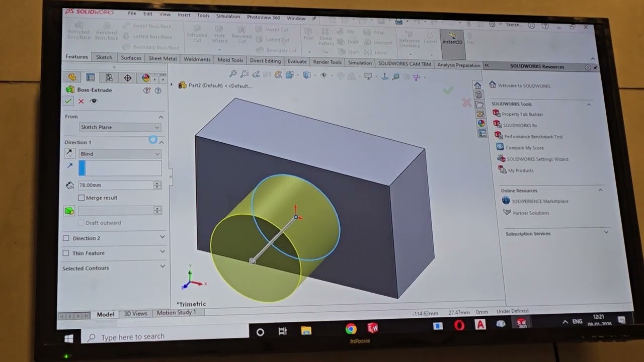Collapse the From section chevron
Viewport: 644px width, 362px height.
161,117
